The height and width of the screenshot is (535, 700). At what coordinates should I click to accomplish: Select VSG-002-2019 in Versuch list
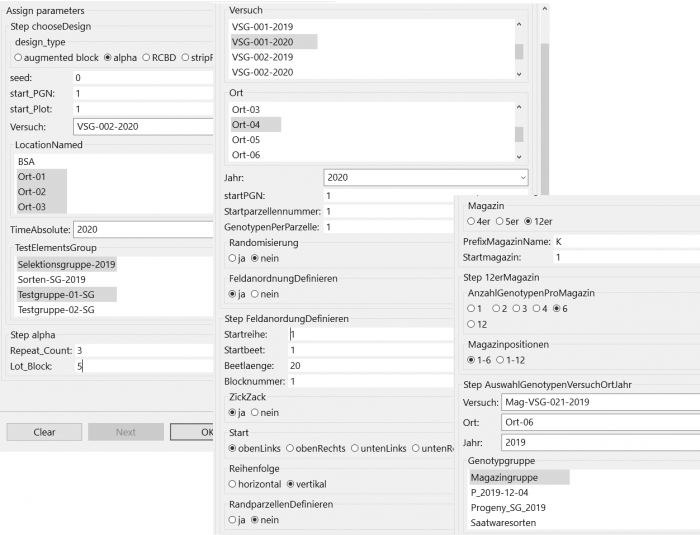262,57
